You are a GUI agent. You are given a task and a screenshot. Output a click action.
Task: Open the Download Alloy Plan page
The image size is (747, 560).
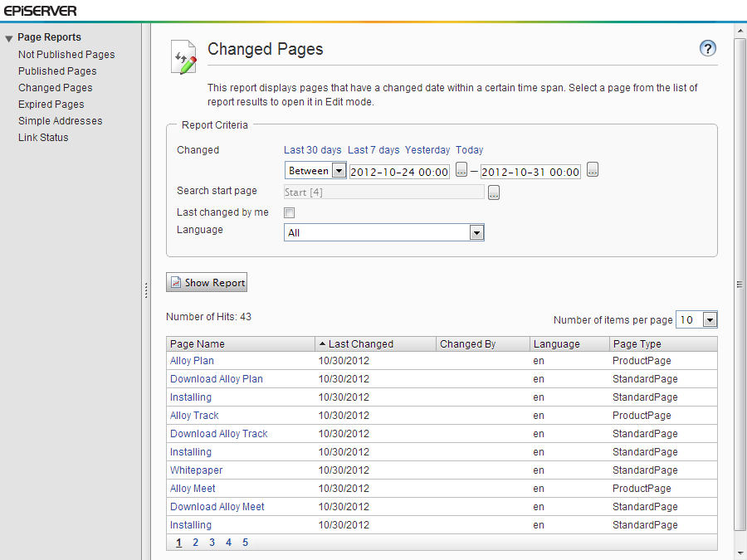[217, 379]
